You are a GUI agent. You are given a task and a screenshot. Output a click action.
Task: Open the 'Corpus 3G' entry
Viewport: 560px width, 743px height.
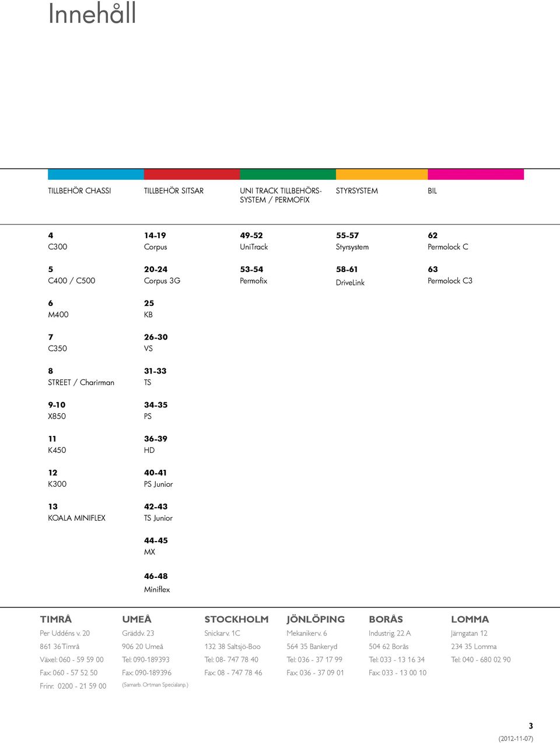pos(162,281)
